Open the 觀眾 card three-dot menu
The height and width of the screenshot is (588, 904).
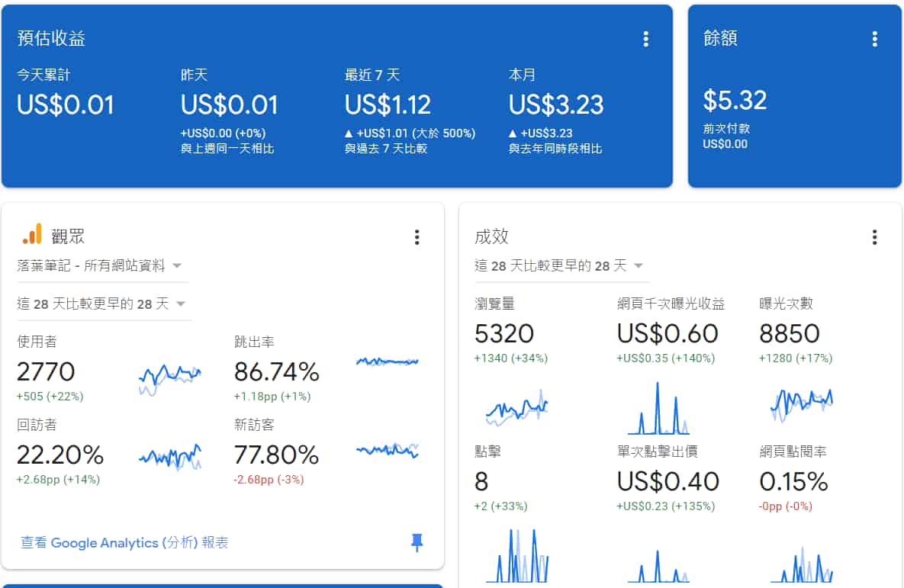pos(417,237)
